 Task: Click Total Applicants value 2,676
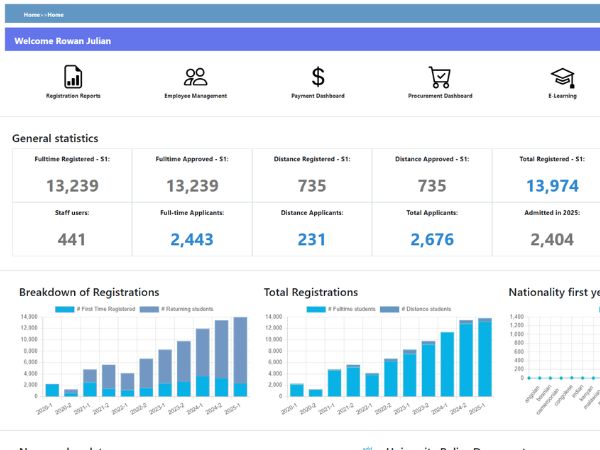(x=432, y=240)
